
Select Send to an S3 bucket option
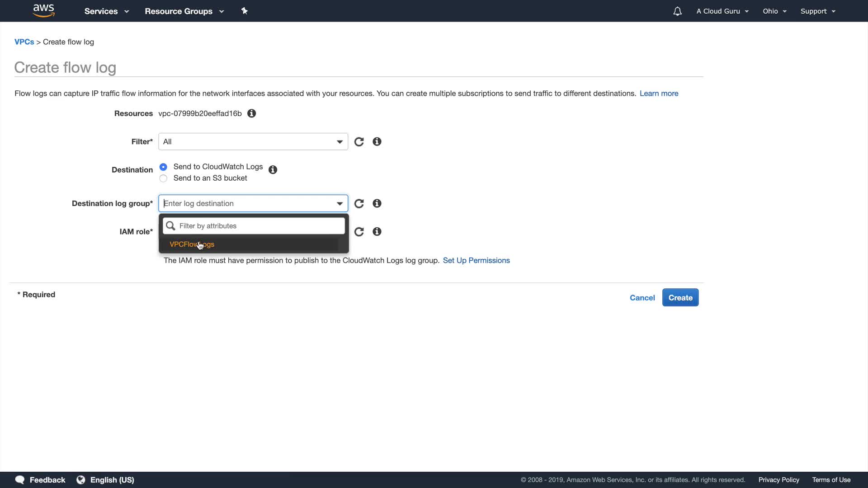tap(164, 178)
